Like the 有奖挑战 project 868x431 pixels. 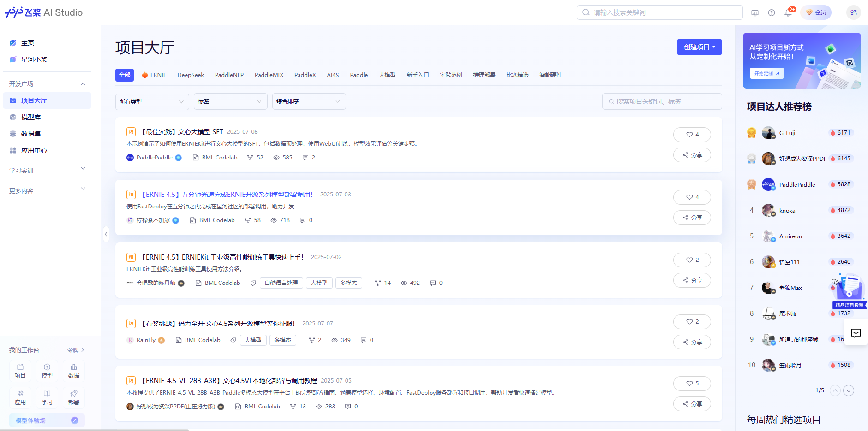tap(692, 322)
